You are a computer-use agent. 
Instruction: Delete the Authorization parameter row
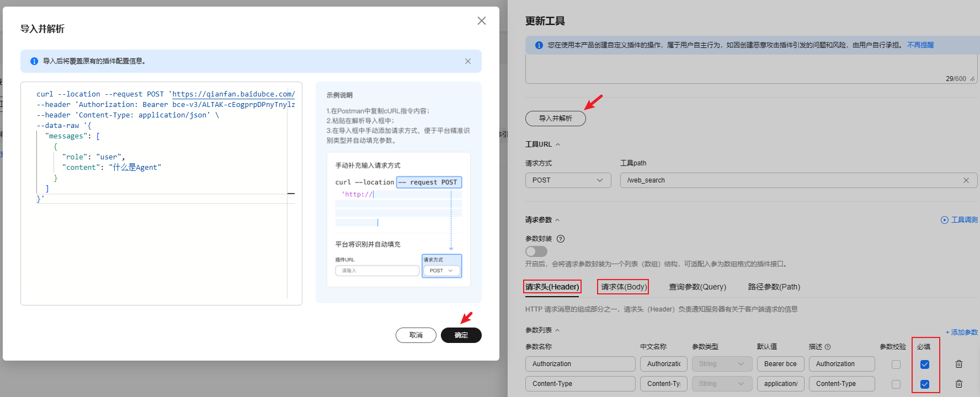point(958,364)
